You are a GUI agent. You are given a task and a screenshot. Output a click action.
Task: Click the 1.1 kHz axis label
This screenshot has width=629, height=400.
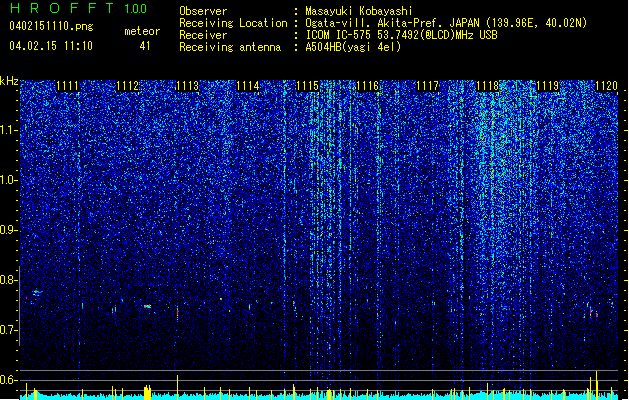tap(9, 130)
